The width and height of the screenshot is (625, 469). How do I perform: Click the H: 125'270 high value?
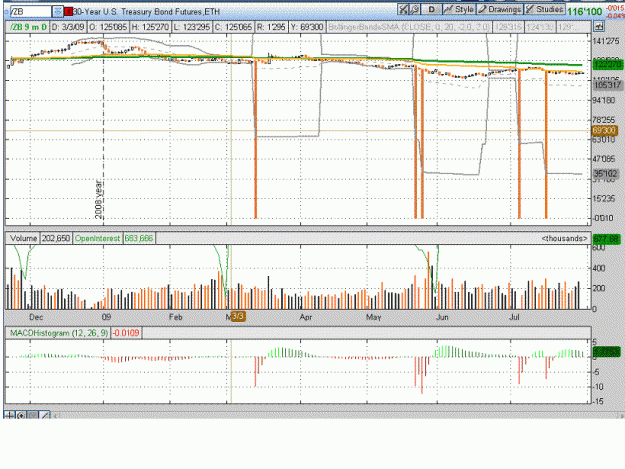click(x=150, y=27)
